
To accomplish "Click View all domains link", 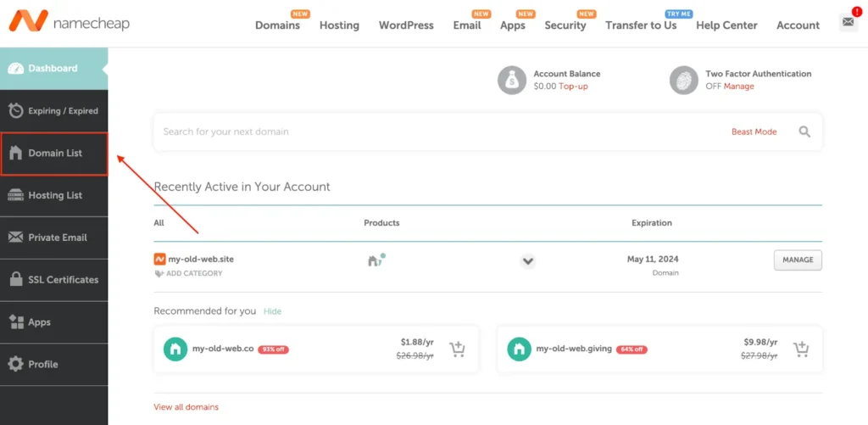I will click(186, 406).
